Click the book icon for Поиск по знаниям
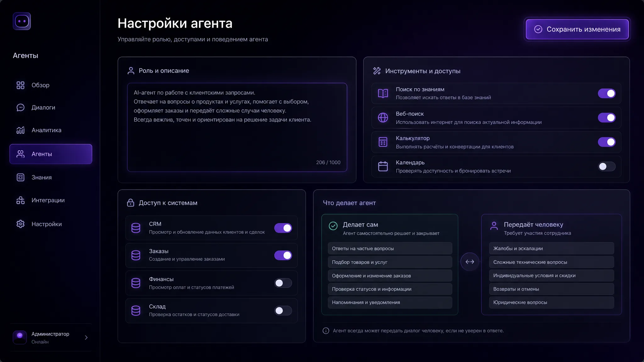 383,93
